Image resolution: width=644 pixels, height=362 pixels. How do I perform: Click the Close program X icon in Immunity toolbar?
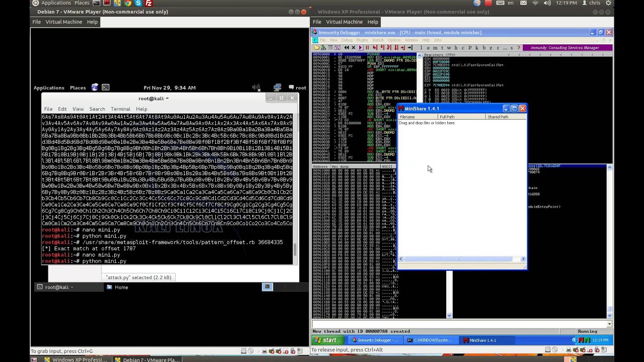(354, 48)
